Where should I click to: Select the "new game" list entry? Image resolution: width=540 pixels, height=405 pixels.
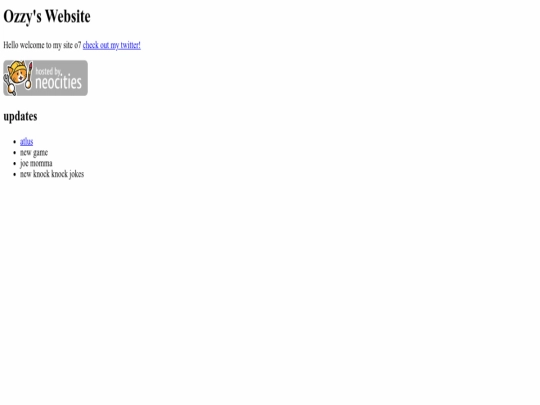pyautogui.click(x=34, y=153)
